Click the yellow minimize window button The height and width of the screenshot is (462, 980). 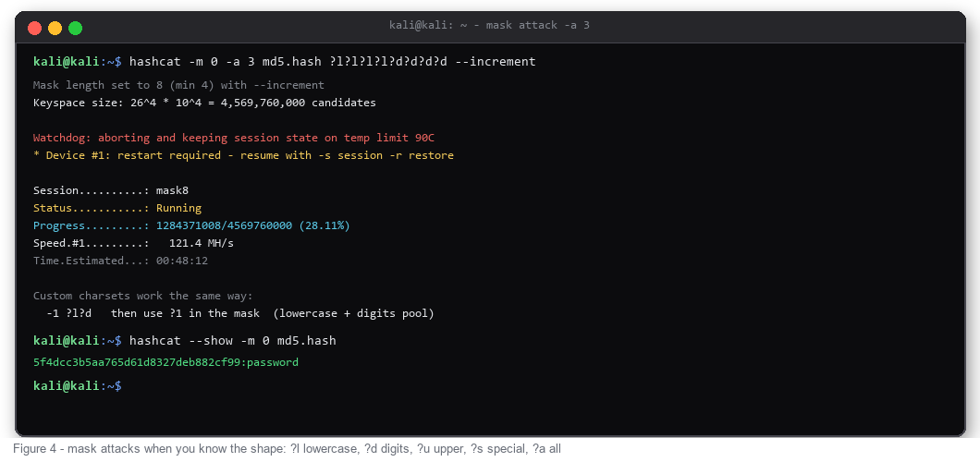[x=55, y=28]
